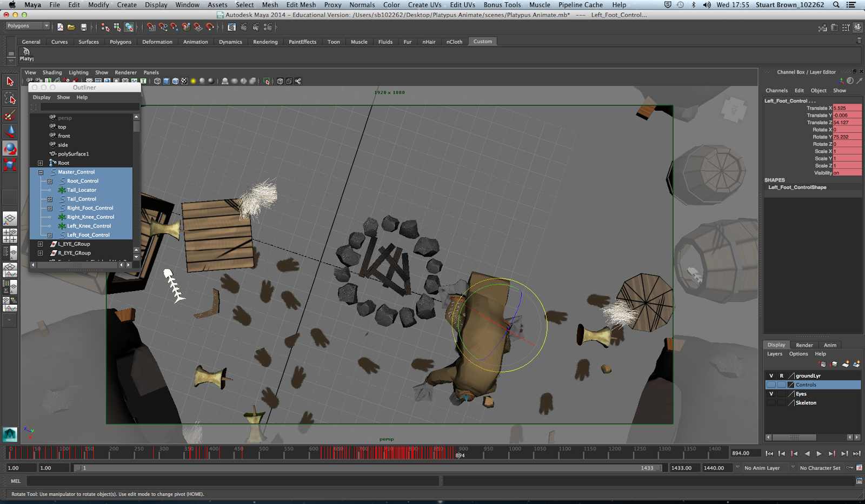Image resolution: width=865 pixels, height=504 pixels.
Task: Select the Scale tool in the toolbox
Action: coord(10,165)
